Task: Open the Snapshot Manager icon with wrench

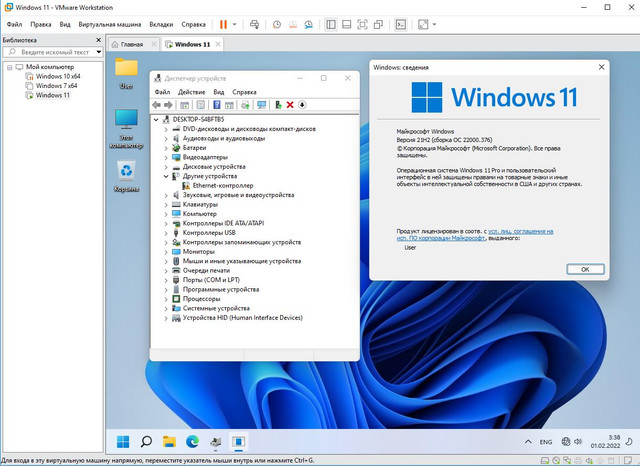Action: click(x=309, y=24)
